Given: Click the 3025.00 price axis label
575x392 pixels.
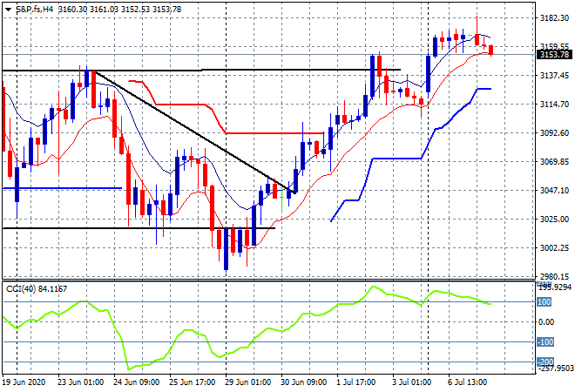Looking at the screenshot, I should (554, 220).
